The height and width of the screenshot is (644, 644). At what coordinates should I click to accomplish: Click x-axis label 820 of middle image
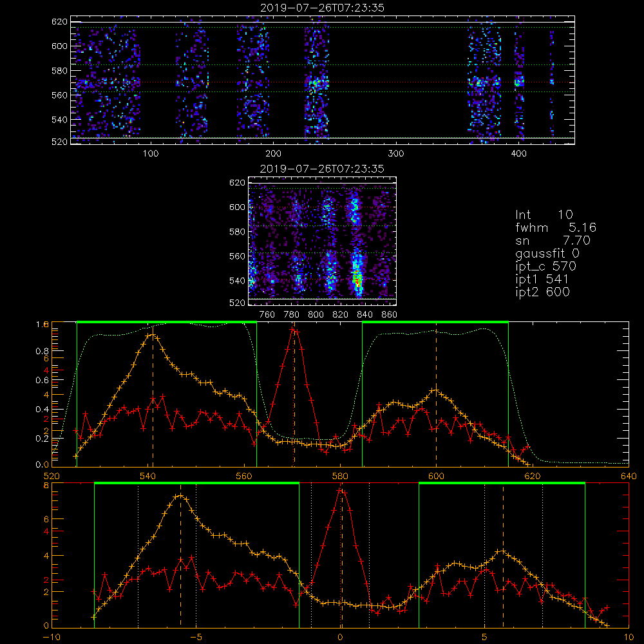(x=341, y=315)
